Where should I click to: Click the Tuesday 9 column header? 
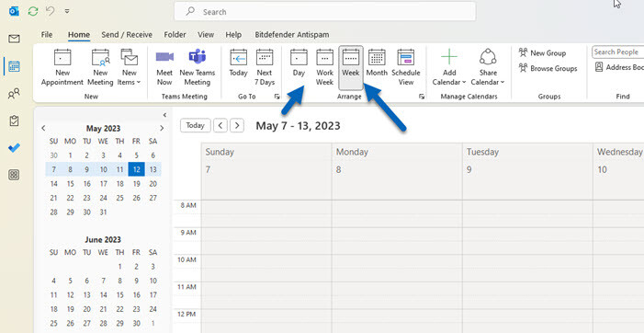[527, 171]
